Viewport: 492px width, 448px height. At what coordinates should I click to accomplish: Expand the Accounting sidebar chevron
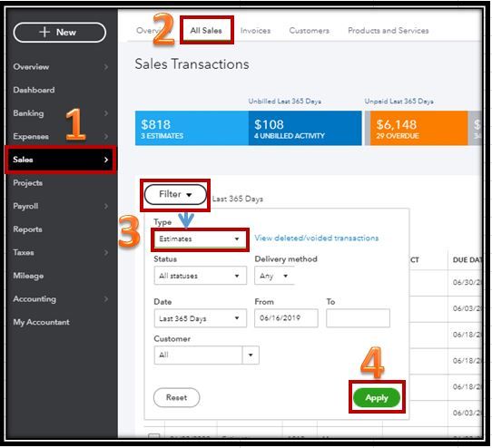click(106, 298)
